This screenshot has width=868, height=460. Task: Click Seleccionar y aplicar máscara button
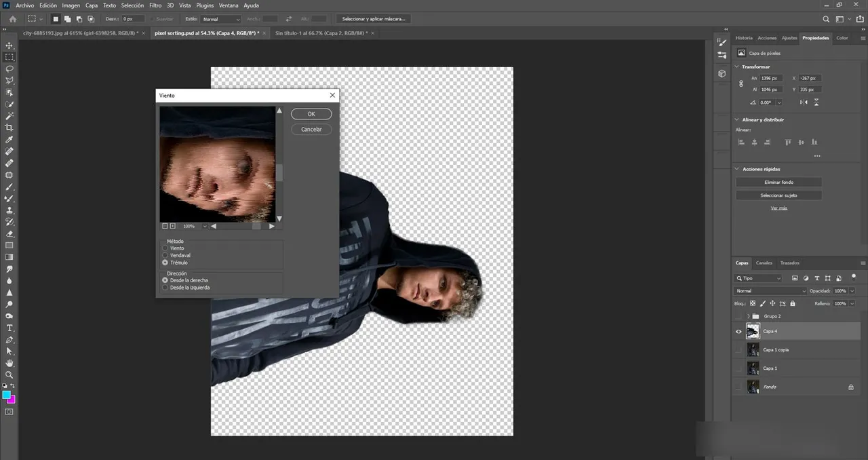(374, 19)
